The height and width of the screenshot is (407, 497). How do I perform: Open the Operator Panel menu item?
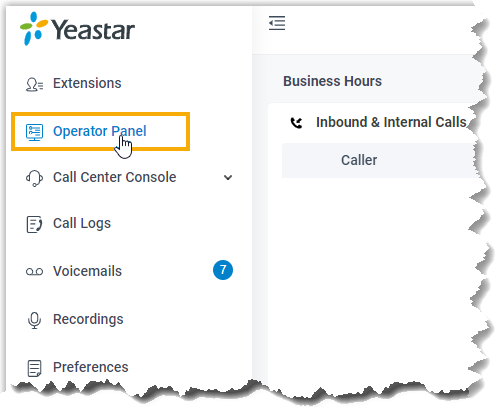[x=100, y=131]
